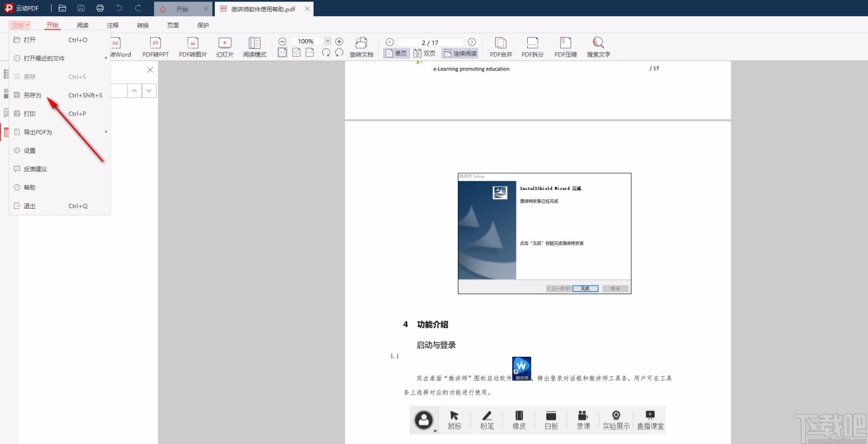868x444 pixels.
Task: Open the 保护 ribbon tab
Action: [203, 25]
